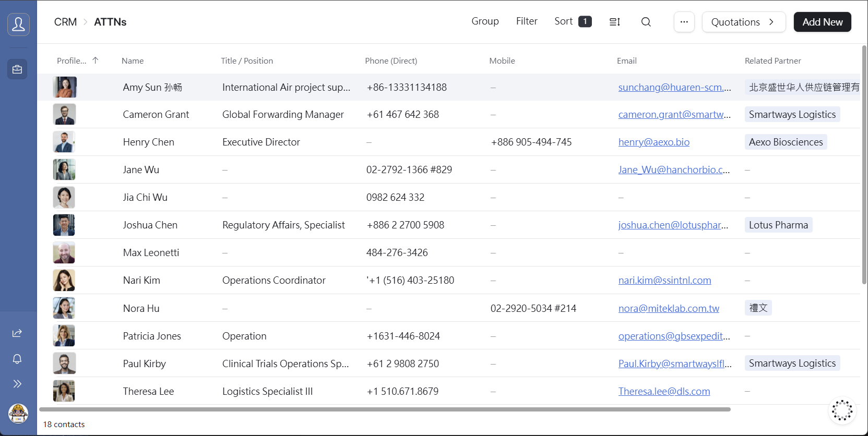Select mobile number +886 905-494-745
868x436 pixels.
click(x=531, y=142)
